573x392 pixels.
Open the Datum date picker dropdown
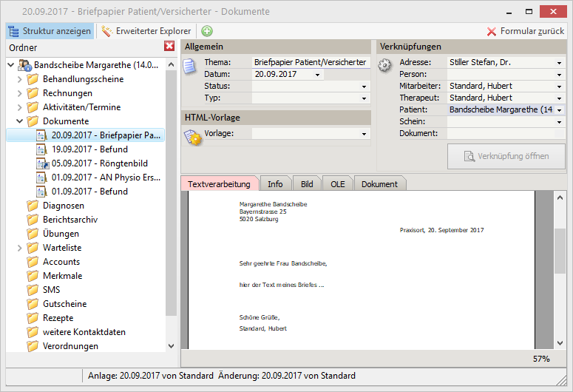coord(318,75)
